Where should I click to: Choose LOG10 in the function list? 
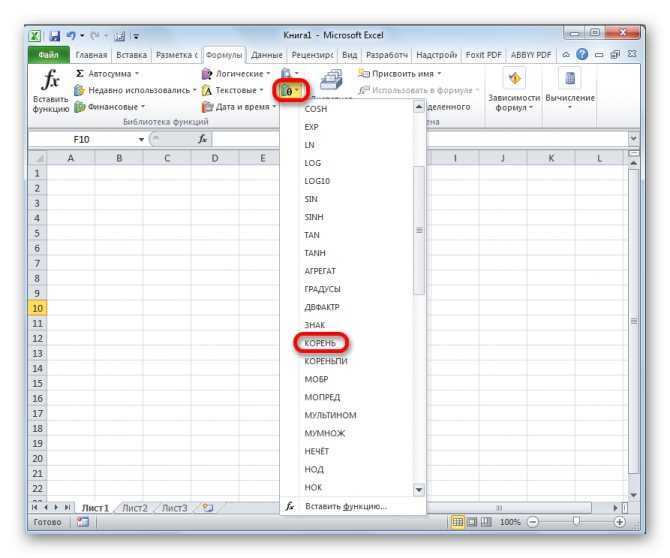point(317,181)
